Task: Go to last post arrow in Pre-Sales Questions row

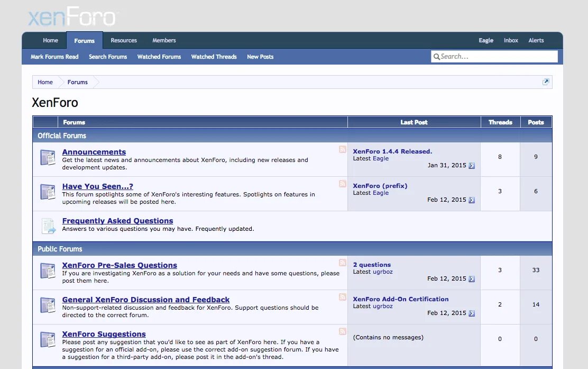Action: 472,279
